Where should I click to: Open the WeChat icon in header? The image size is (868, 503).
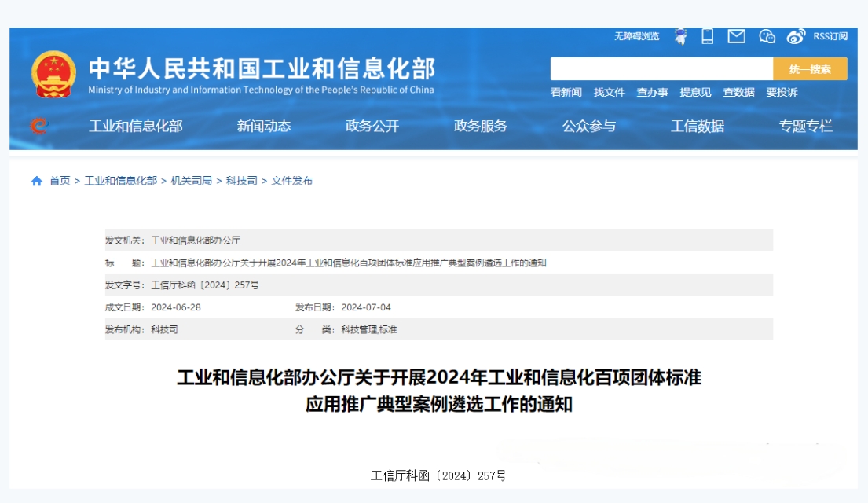point(767,36)
